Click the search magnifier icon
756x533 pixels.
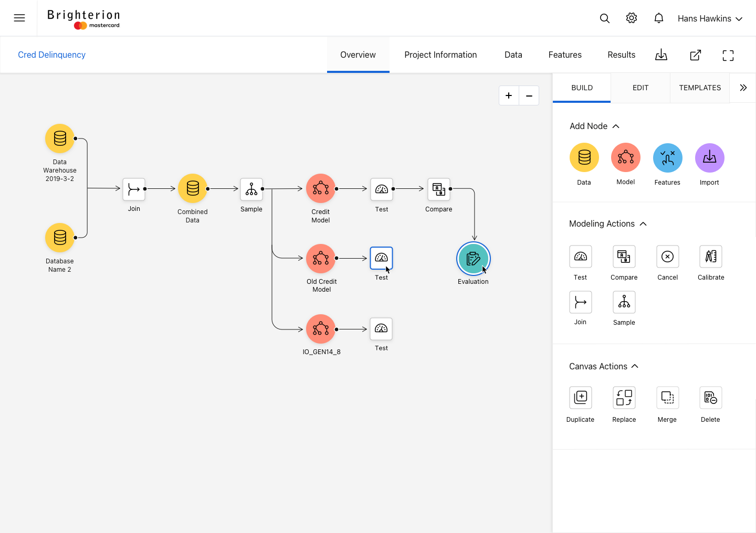[x=605, y=18]
